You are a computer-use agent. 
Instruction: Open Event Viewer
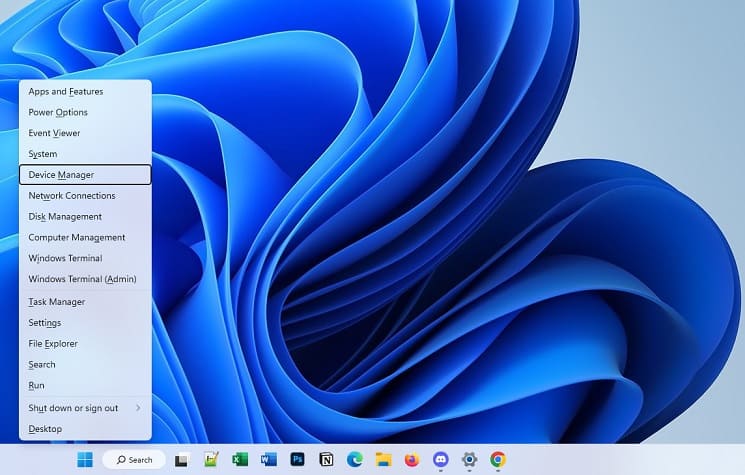point(86,133)
